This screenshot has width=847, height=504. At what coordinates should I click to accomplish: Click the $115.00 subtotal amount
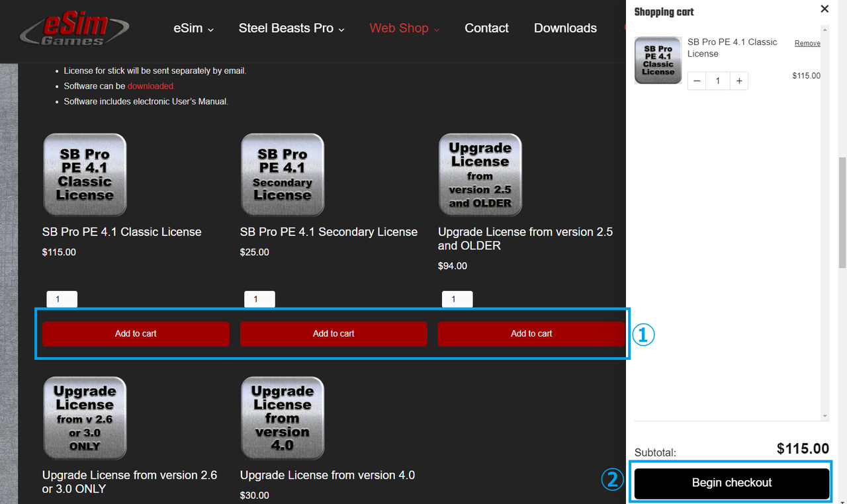click(803, 449)
